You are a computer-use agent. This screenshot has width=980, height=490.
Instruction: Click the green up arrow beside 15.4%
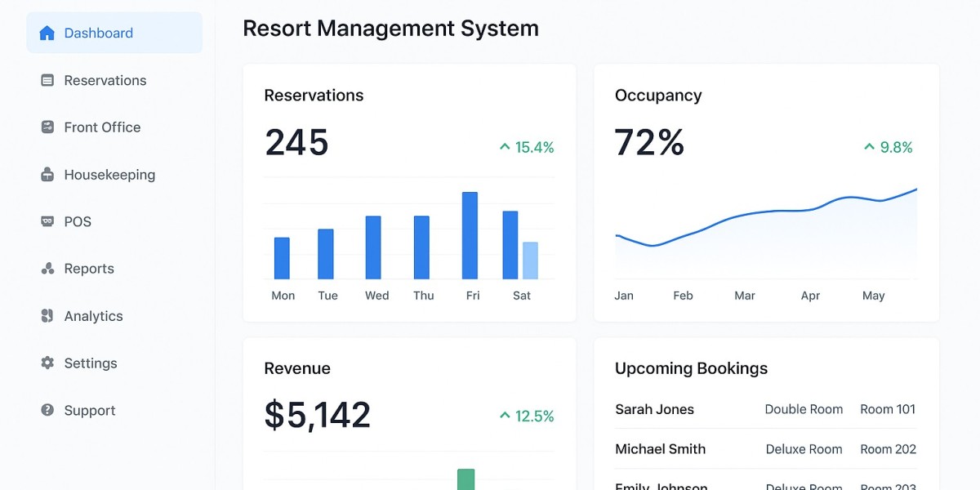tap(505, 148)
